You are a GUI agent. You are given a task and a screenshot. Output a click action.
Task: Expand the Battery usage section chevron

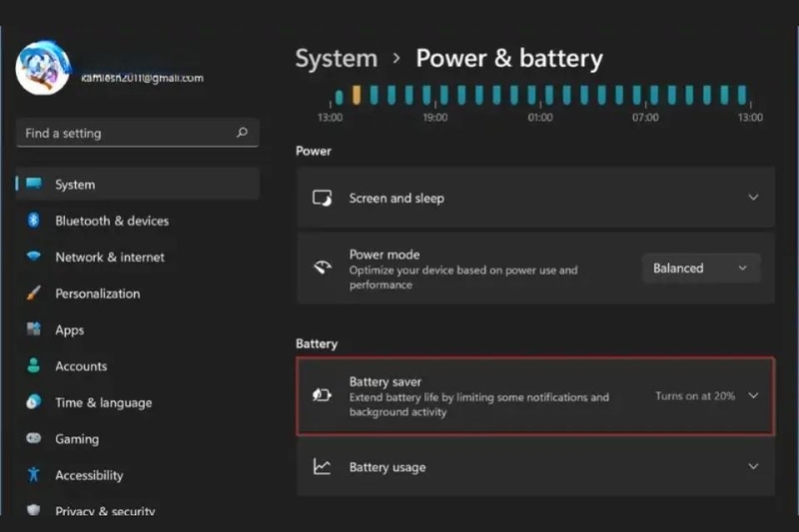pyautogui.click(x=753, y=466)
